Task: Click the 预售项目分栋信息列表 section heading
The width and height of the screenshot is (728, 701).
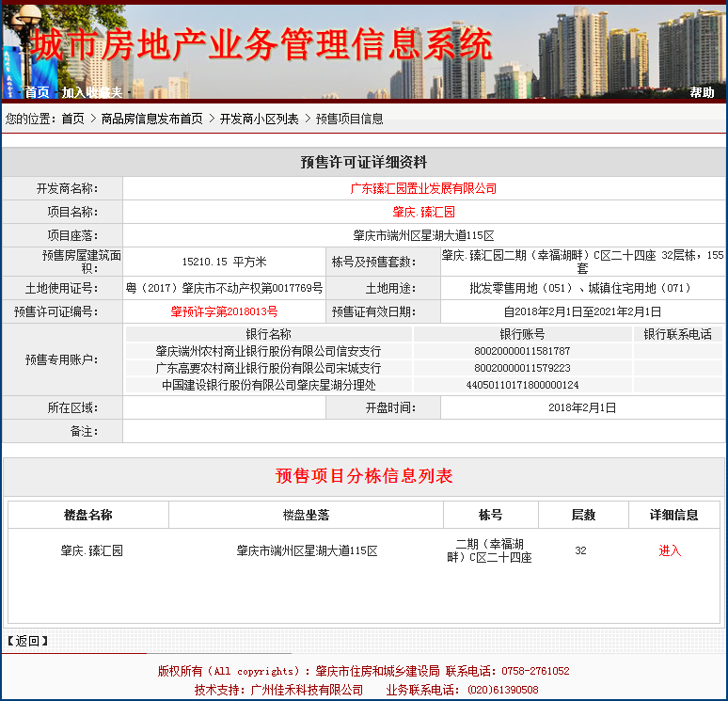Action: pyautogui.click(x=364, y=475)
